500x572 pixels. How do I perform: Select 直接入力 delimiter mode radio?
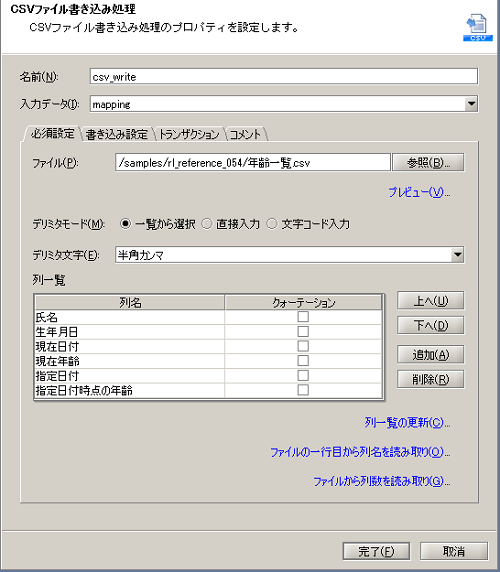[207, 224]
